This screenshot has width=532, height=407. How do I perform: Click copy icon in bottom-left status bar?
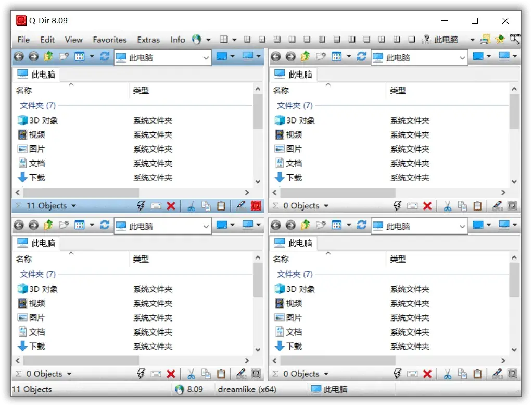[x=206, y=374]
